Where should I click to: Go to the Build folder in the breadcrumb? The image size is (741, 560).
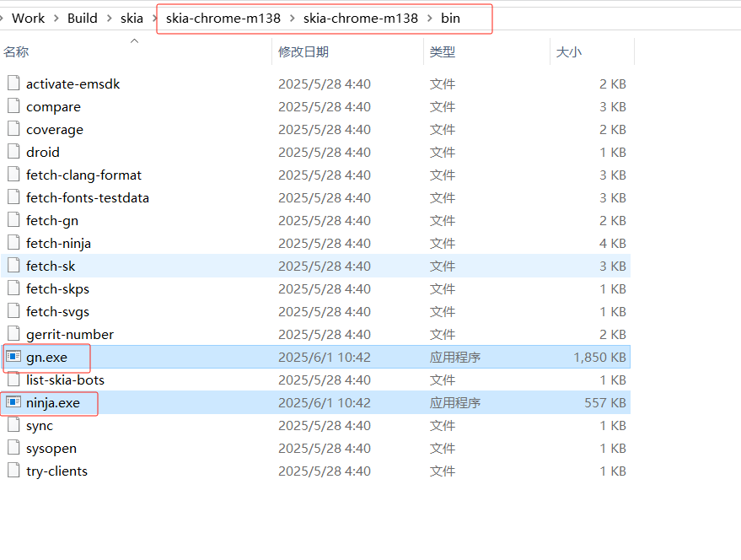(x=83, y=19)
